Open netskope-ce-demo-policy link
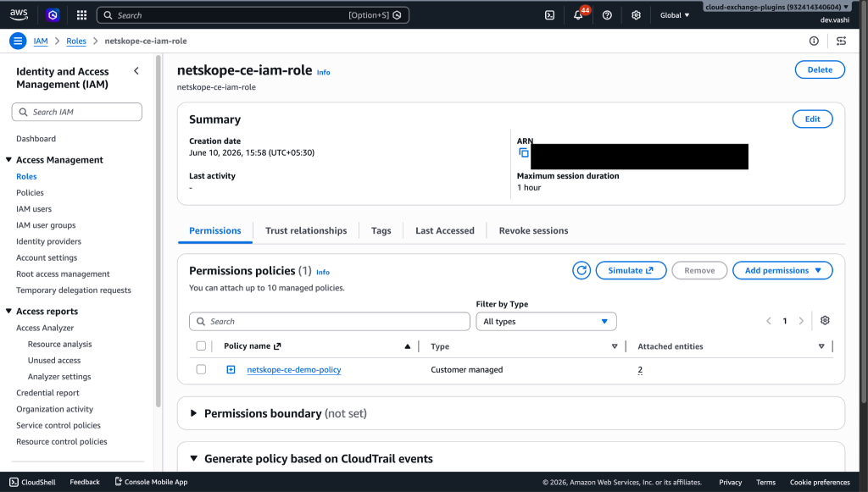This screenshot has height=492, width=868. coord(294,369)
